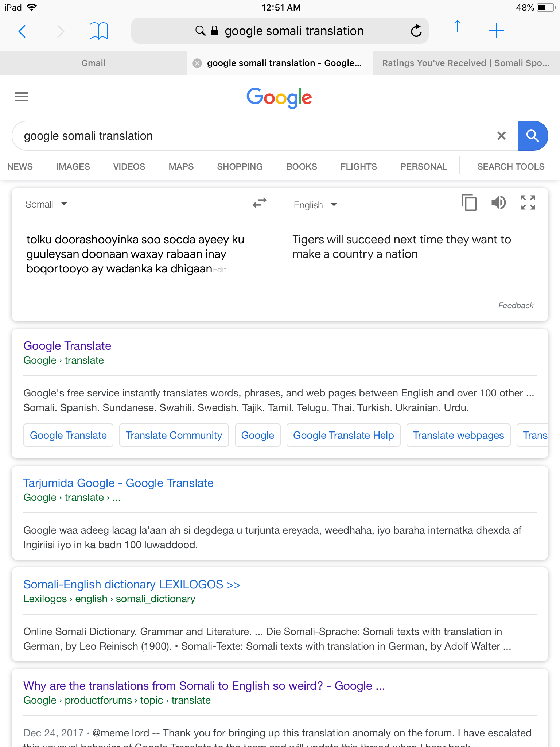Switch to the IMAGES search tab
This screenshot has height=747, width=560.
[73, 167]
